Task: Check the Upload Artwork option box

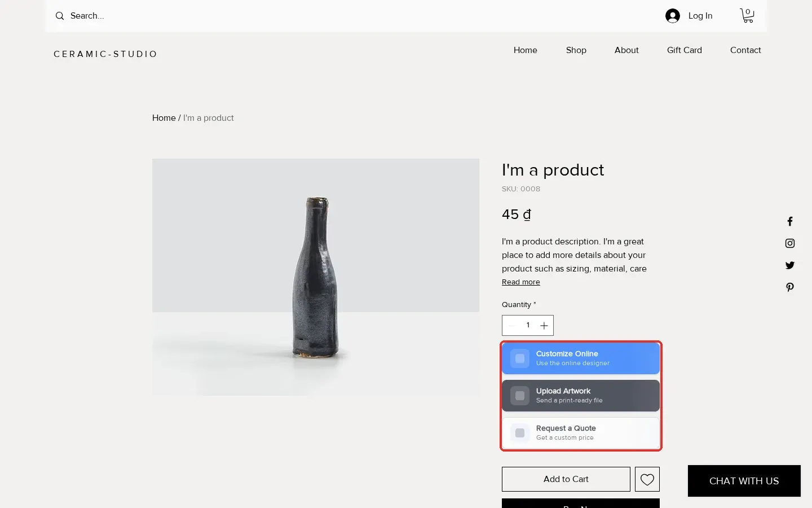Action: 520,396
